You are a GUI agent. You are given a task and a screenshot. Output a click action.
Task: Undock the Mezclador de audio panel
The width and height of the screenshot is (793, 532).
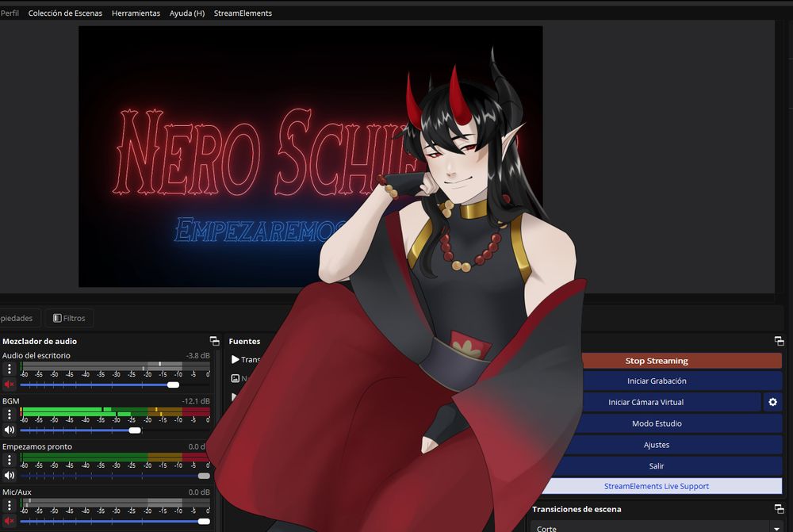214,341
